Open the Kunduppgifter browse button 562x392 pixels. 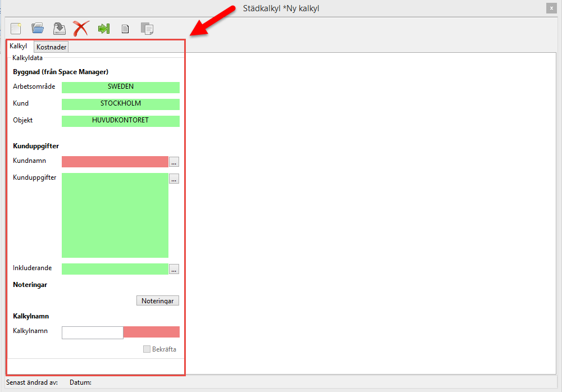pyautogui.click(x=174, y=179)
